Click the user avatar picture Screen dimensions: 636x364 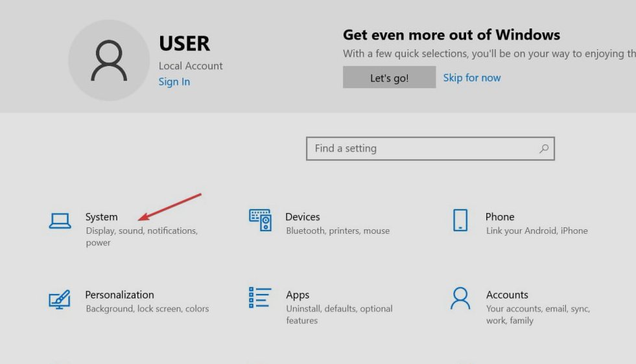pos(109,60)
